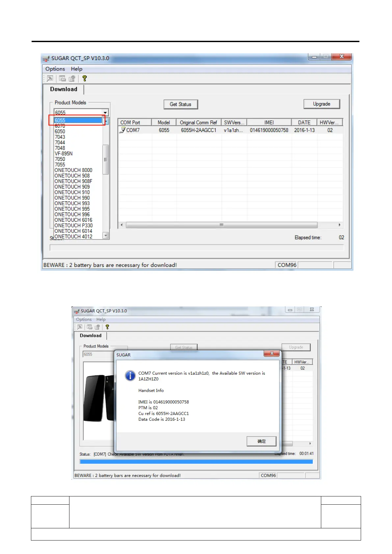
Task: Click first toolbar icon in the window behind SUGAR dialog
Action: tap(80, 327)
